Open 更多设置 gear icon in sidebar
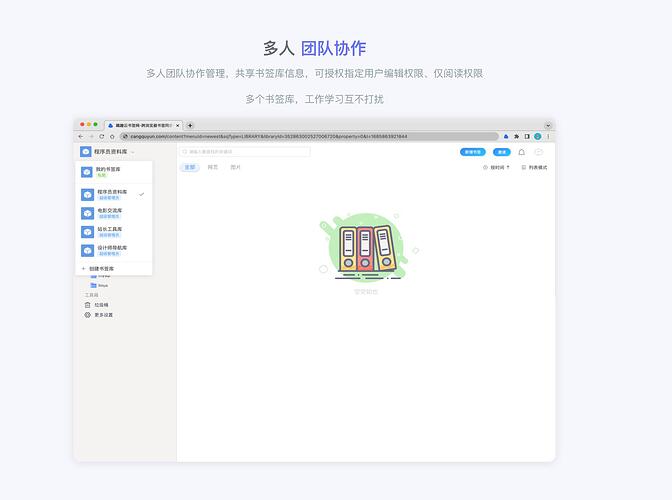Image resolution: width=672 pixels, height=500 pixels. [x=88, y=315]
